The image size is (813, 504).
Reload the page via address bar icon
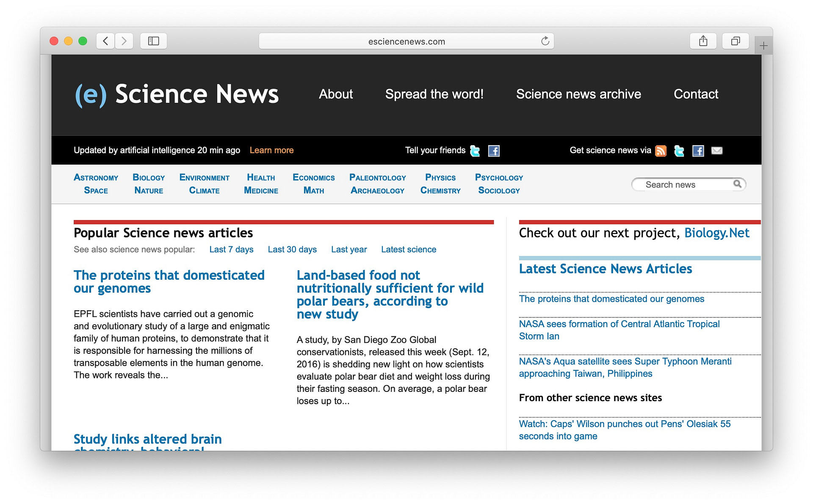pyautogui.click(x=545, y=41)
